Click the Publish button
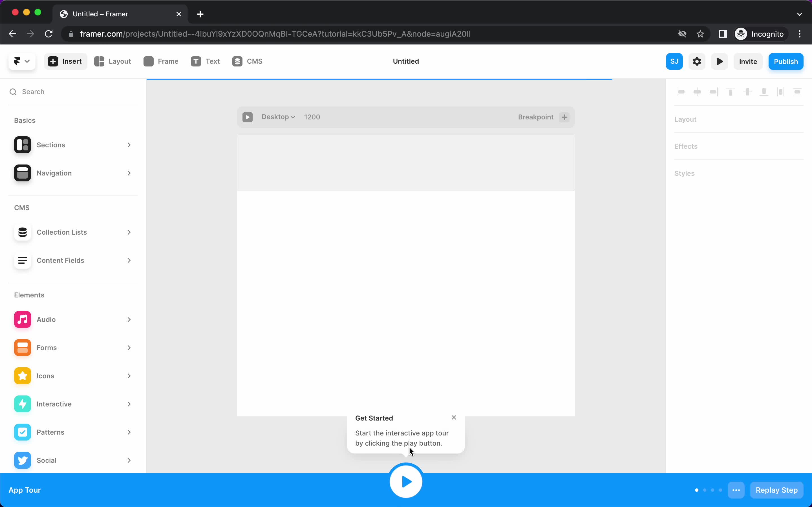 click(785, 61)
